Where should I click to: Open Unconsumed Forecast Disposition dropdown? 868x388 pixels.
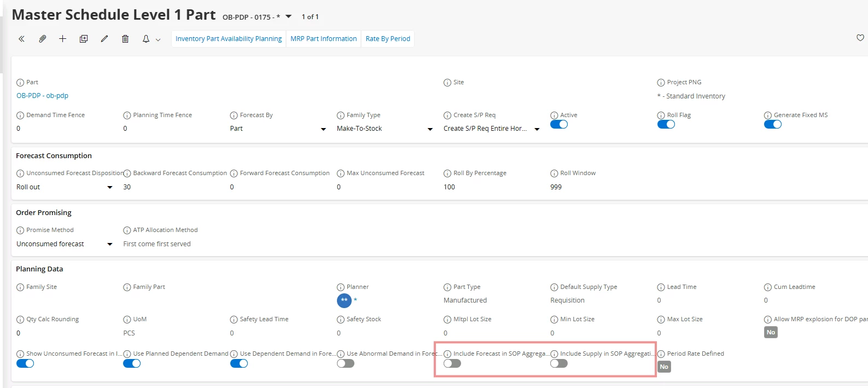[x=110, y=187]
